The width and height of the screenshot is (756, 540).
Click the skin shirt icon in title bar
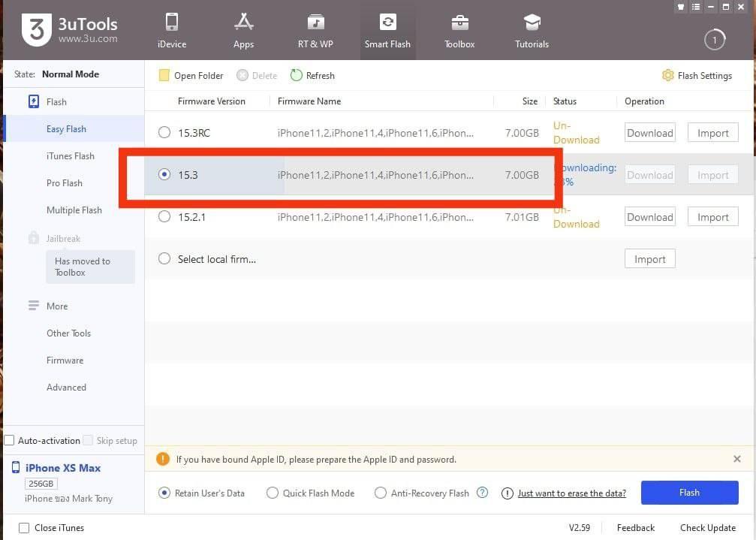tap(681, 7)
